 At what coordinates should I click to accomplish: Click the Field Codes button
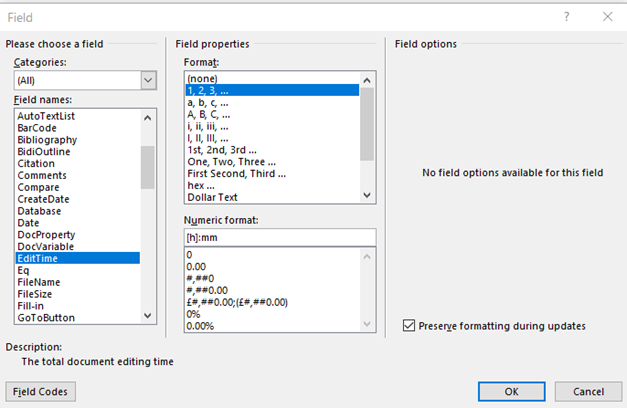coord(40,391)
